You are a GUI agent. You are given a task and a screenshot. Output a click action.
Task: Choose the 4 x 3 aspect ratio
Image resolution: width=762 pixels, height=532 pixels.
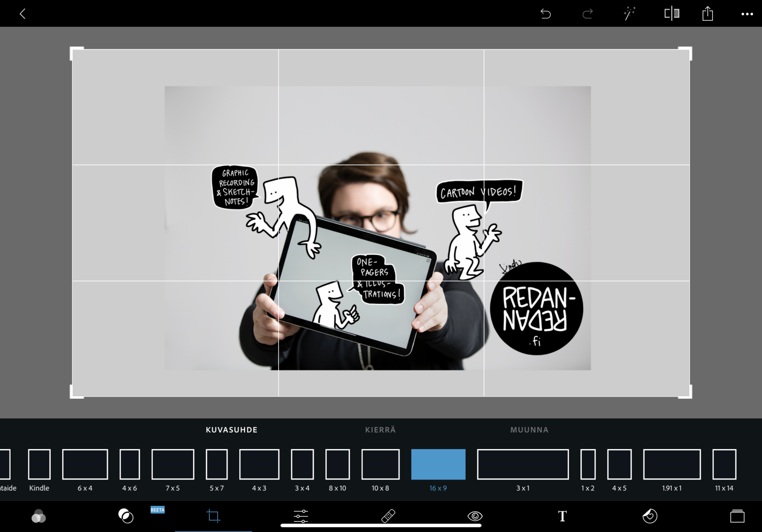point(259,470)
